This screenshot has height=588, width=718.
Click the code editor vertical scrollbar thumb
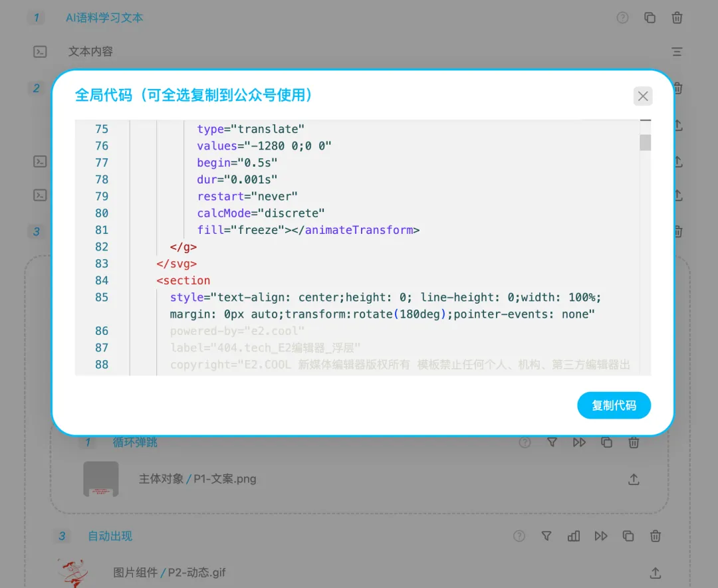645,142
